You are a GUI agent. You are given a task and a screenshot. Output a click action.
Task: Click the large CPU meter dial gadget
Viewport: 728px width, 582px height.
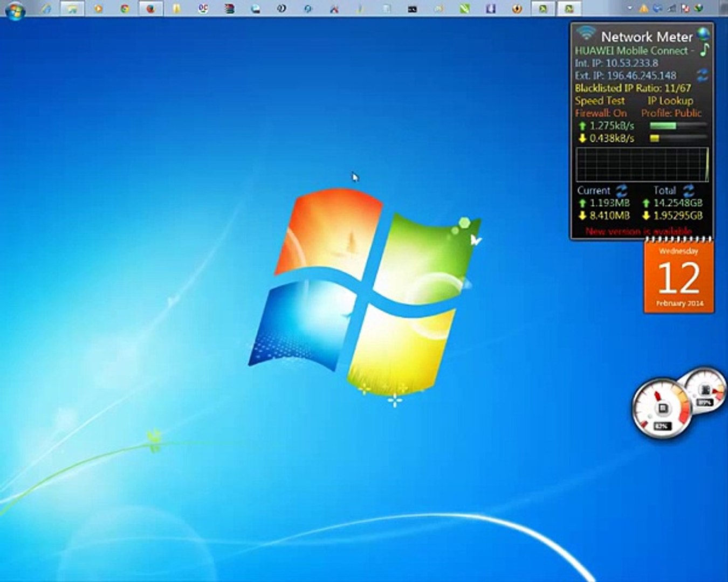662,408
